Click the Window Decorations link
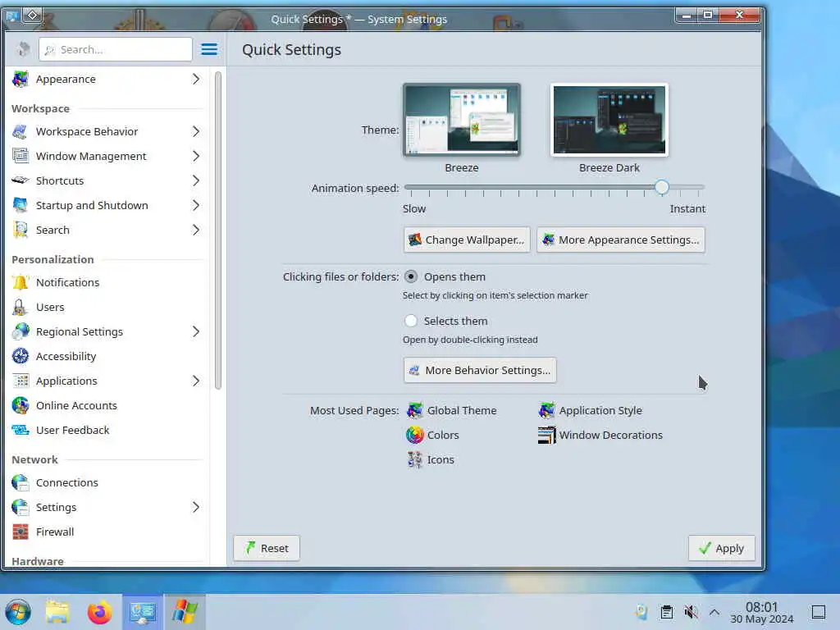Viewport: 840px width, 630px height. 610,435
